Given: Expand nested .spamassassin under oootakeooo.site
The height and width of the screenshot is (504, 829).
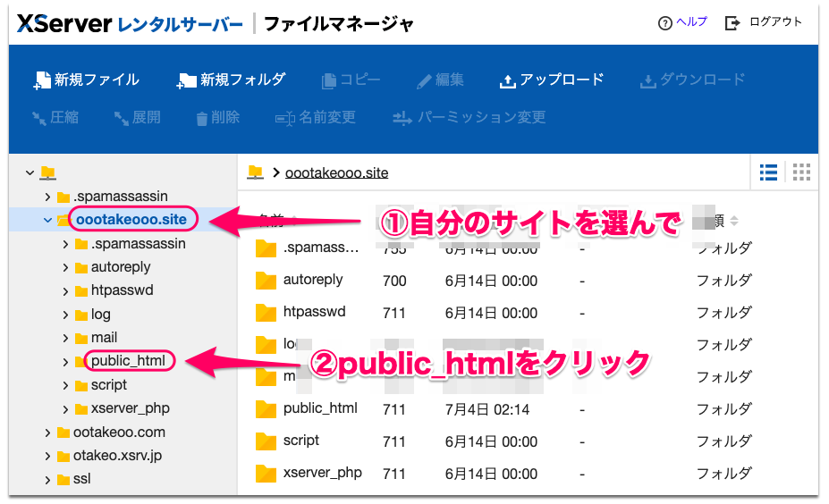Looking at the screenshot, I should click(x=65, y=244).
